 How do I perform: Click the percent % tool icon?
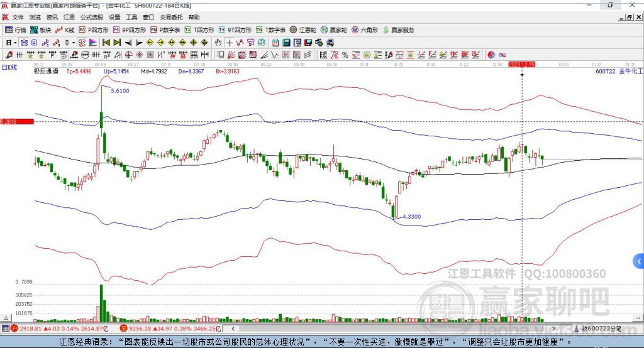[345, 55]
